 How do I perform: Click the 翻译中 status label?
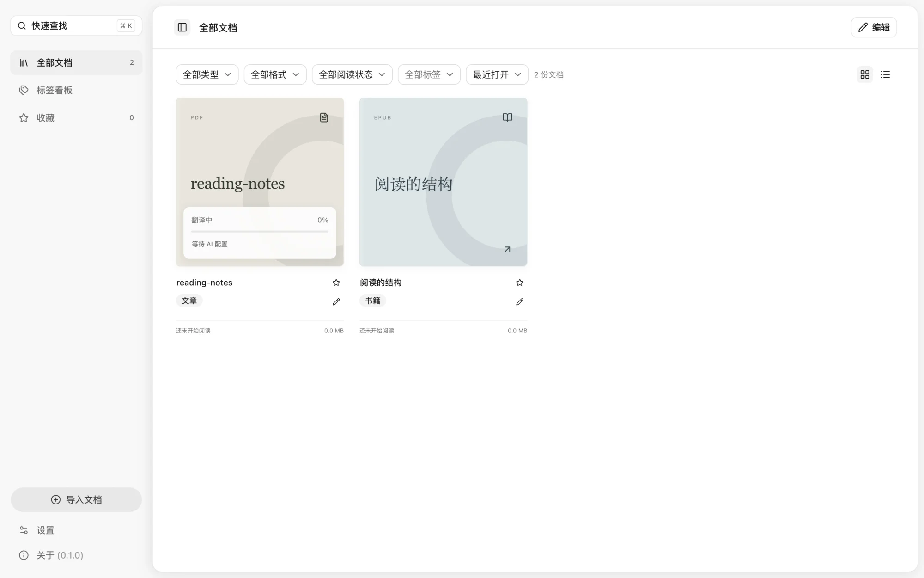click(202, 220)
